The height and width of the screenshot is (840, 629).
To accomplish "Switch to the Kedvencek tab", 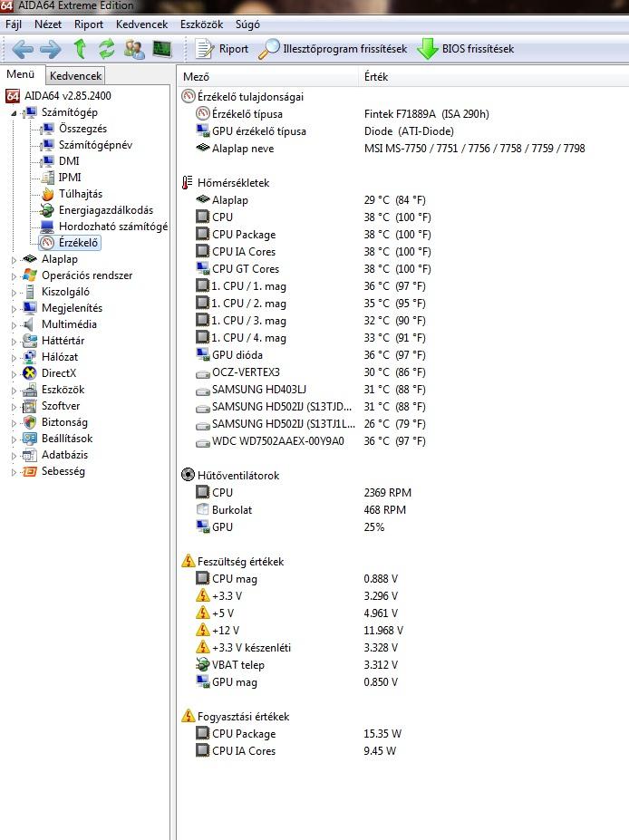I will click(x=75, y=75).
